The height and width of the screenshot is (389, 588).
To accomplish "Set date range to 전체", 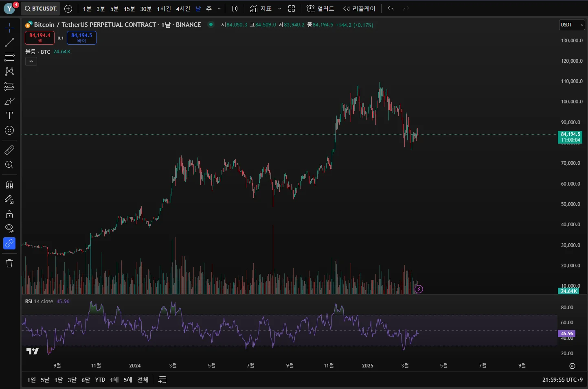I will pos(143,380).
